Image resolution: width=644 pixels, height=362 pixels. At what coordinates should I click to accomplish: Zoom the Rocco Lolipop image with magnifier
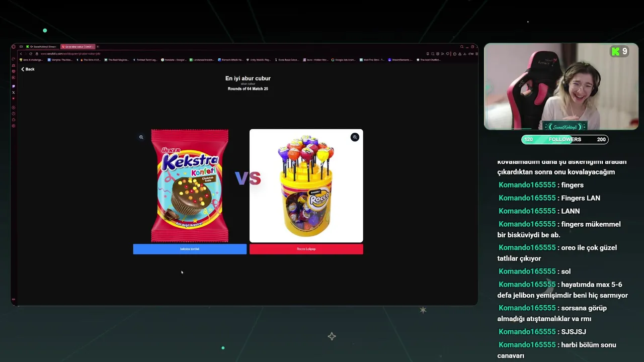[x=355, y=137]
